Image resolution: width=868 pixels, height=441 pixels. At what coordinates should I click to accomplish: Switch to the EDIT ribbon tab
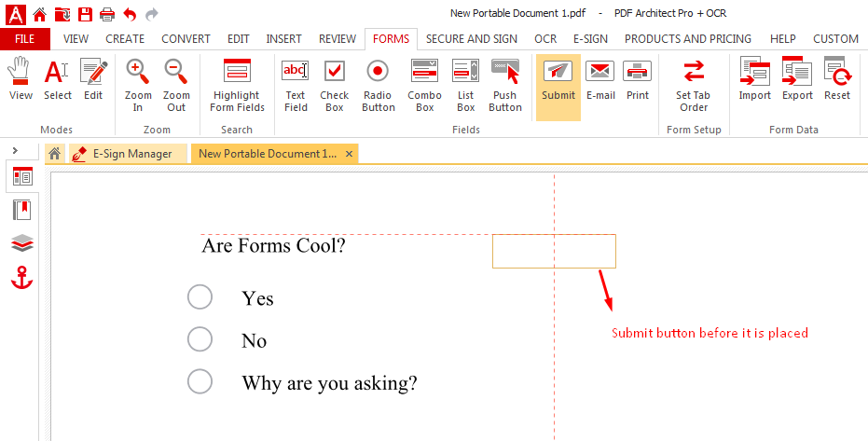tap(238, 39)
